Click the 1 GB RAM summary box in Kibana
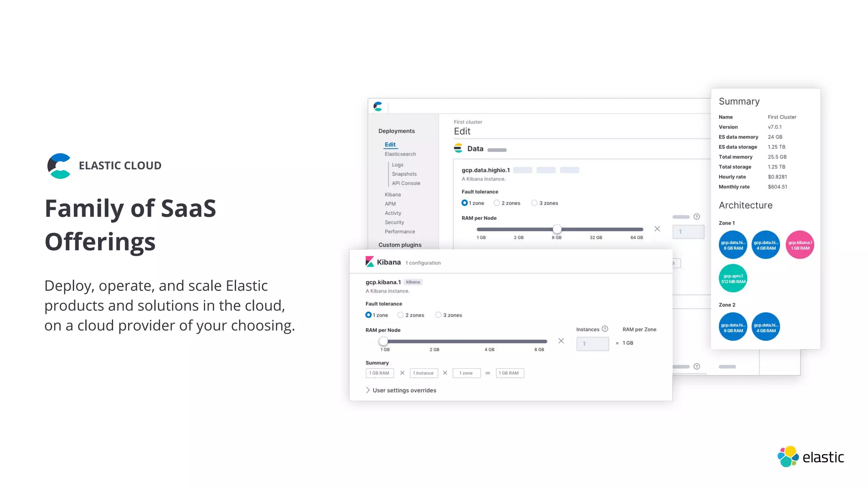This screenshot has width=868, height=488. point(379,373)
